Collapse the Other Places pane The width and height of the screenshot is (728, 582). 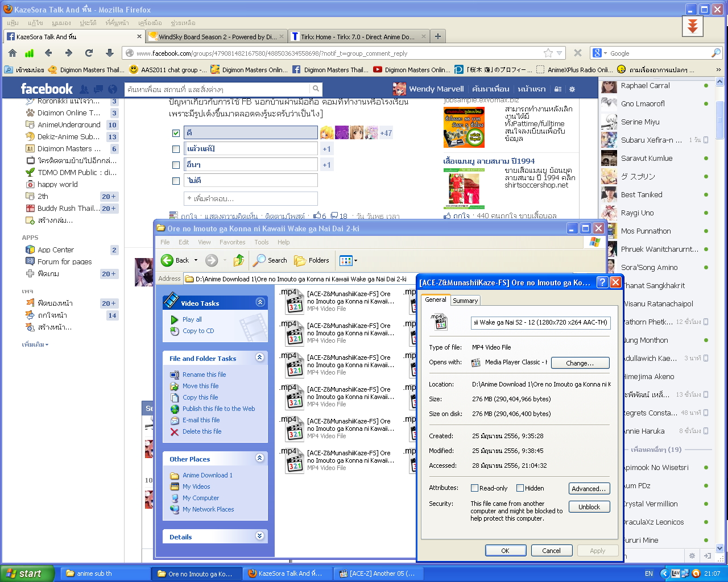(x=260, y=458)
